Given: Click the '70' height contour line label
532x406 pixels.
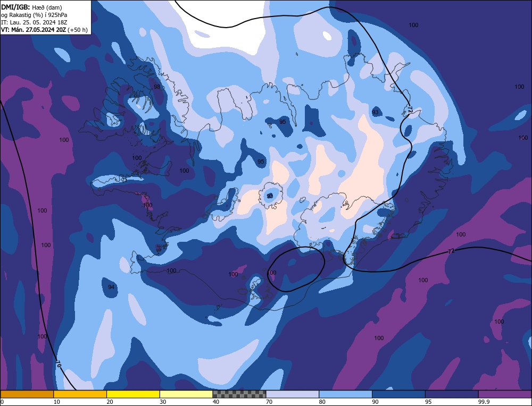Looking at the screenshot, I should [58, 365].
